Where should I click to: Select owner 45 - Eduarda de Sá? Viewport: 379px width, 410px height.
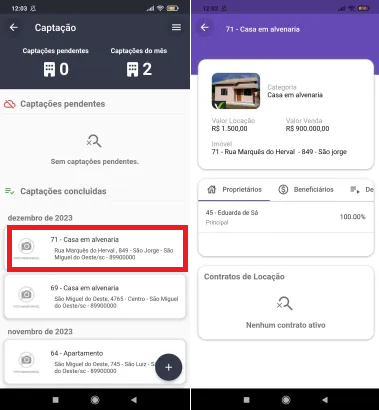pyautogui.click(x=286, y=217)
